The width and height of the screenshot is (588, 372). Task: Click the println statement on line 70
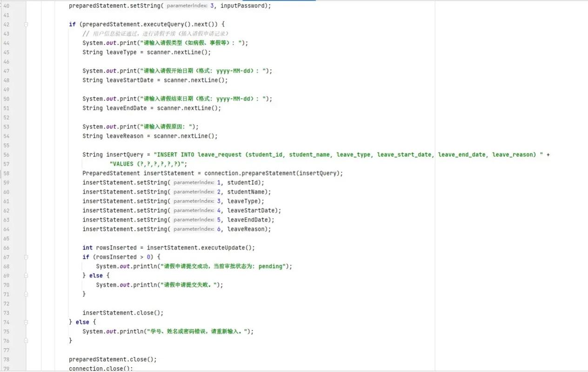(160, 285)
